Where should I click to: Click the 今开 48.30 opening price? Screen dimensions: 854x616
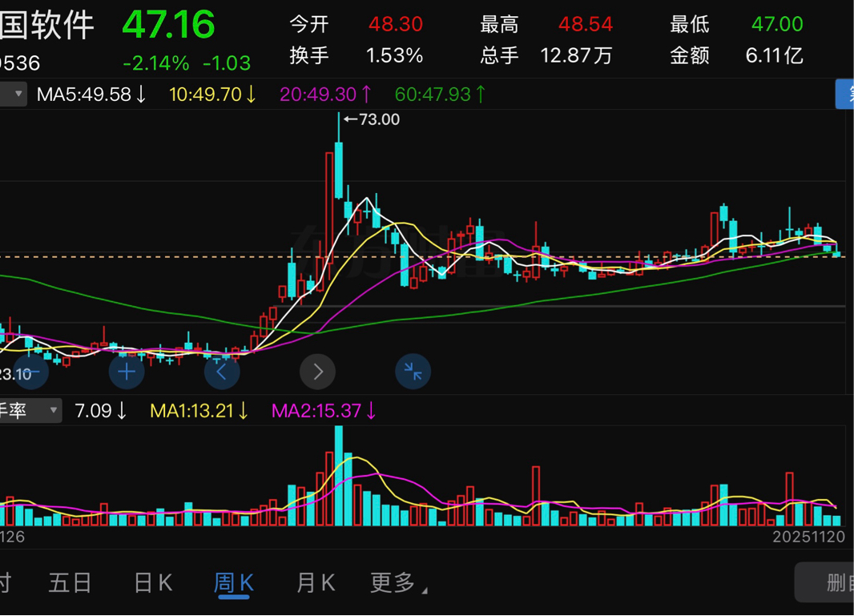point(357,24)
